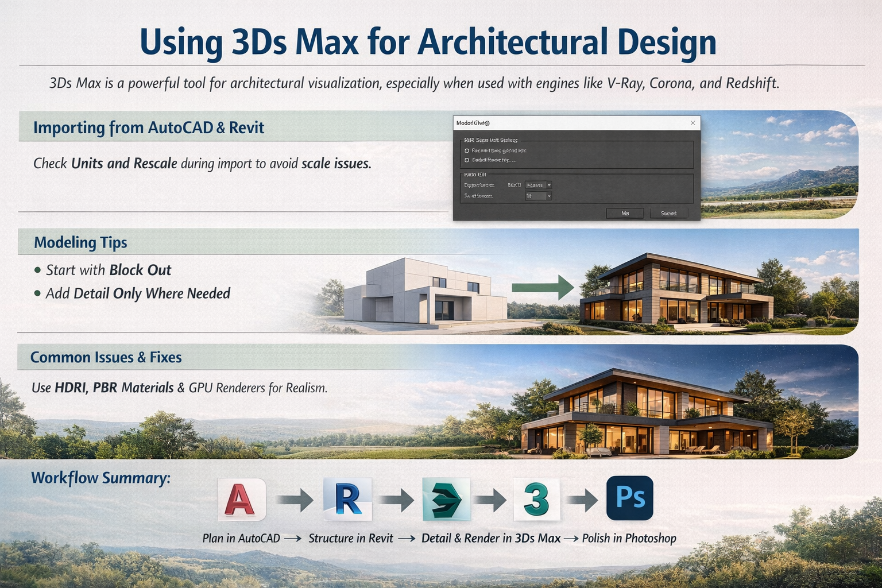Select the second radio option in the import dialog
The image size is (882, 588).
467,160
